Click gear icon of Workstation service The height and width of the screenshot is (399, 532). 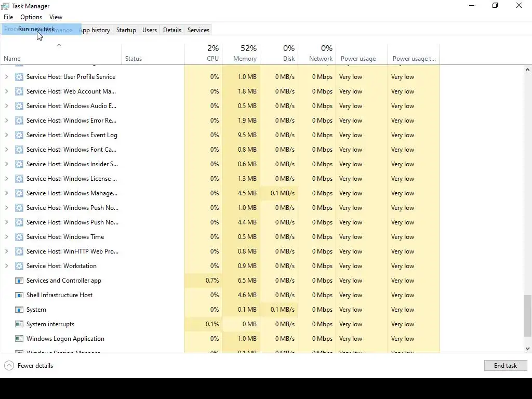(19, 266)
